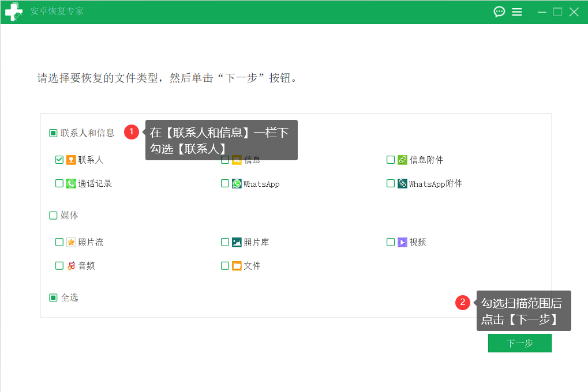Click the 音频 audio notes icon

tap(70, 266)
